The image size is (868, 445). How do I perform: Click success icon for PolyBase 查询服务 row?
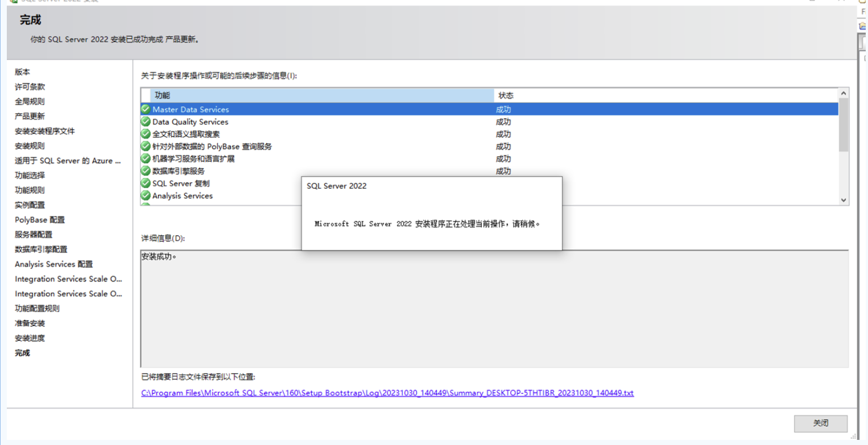pos(146,146)
